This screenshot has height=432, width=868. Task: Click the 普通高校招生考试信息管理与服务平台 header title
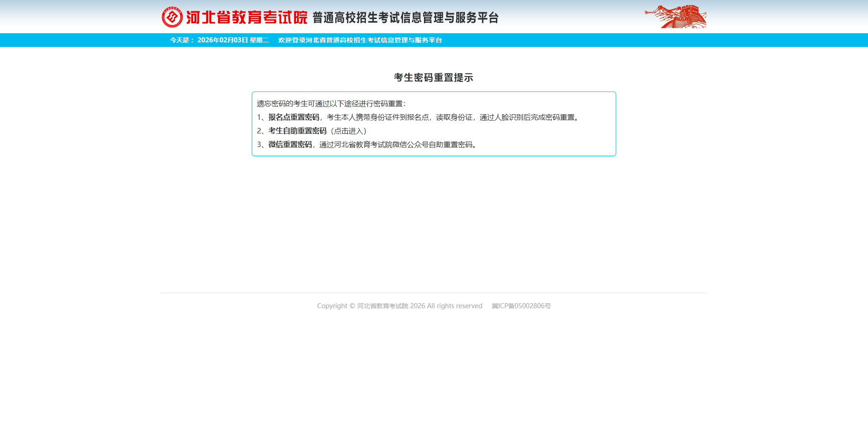pyautogui.click(x=405, y=18)
